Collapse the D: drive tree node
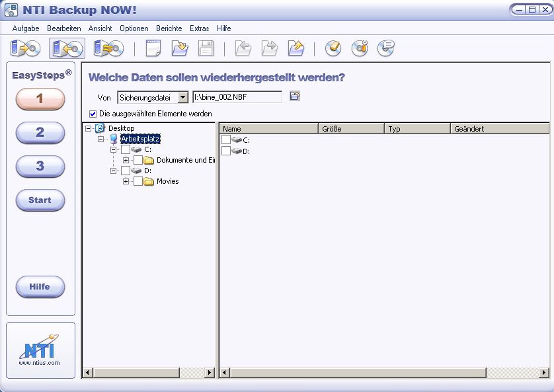The image size is (554, 392). pos(113,171)
